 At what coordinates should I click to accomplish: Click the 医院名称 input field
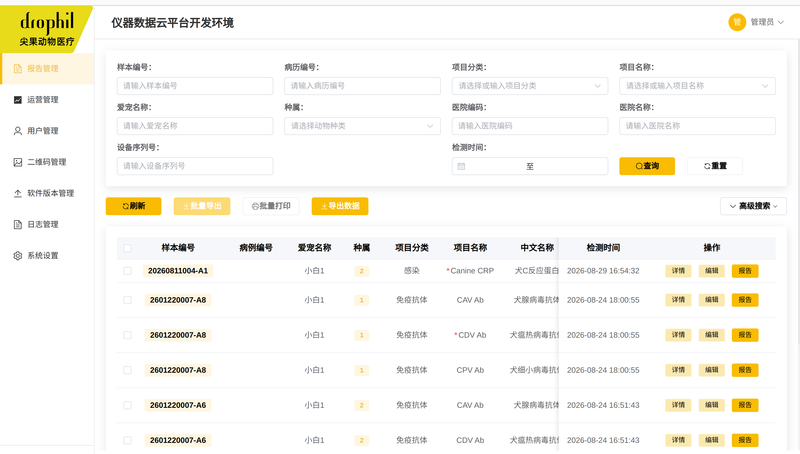697,125
